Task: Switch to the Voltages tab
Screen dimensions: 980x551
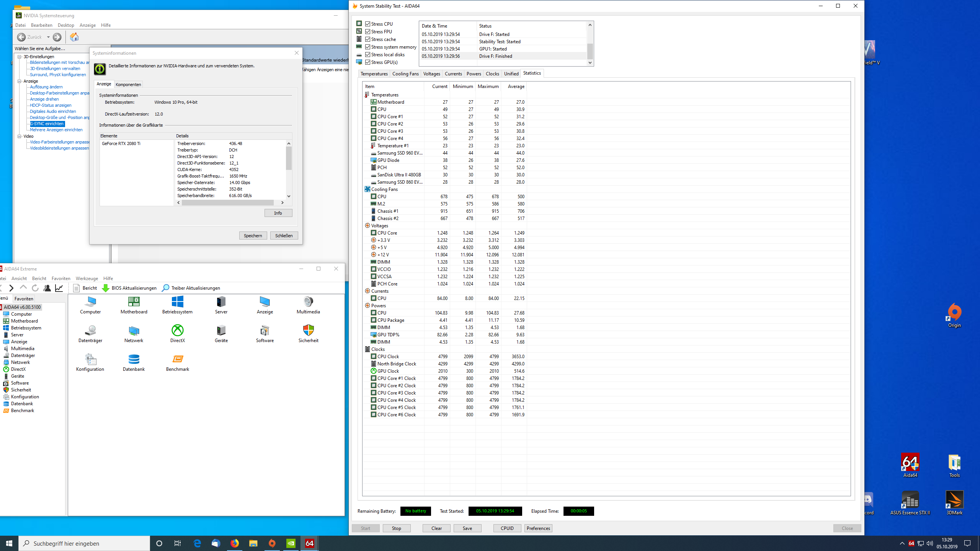Action: point(431,73)
